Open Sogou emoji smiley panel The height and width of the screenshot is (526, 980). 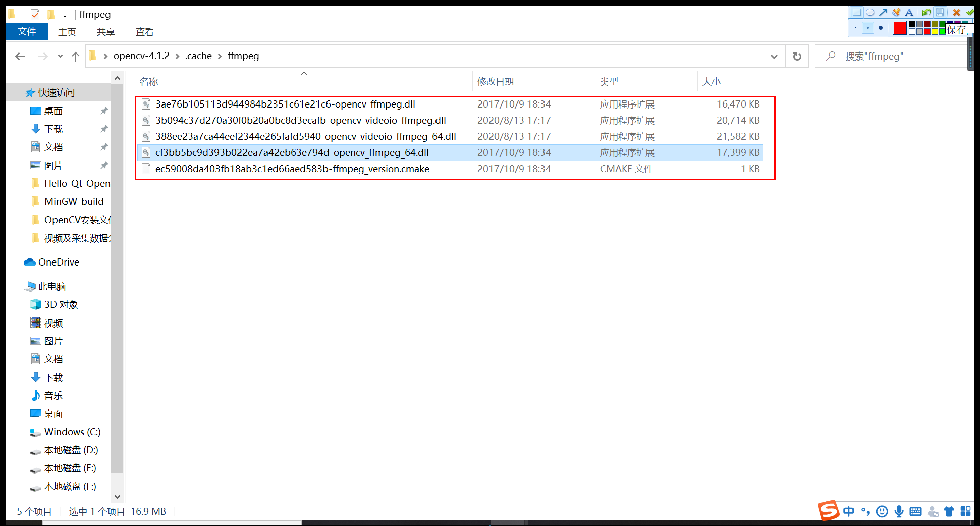tap(882, 511)
